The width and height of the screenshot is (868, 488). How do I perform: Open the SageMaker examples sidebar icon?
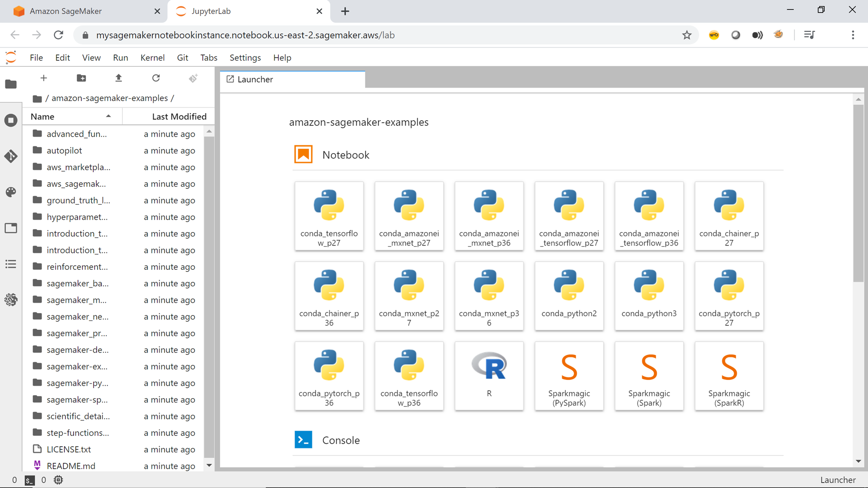[11, 300]
